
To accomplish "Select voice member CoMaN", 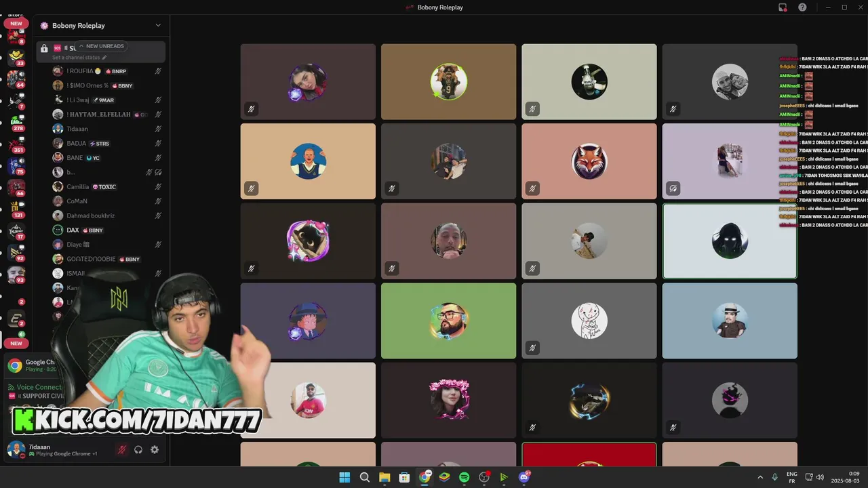I will (x=108, y=201).
